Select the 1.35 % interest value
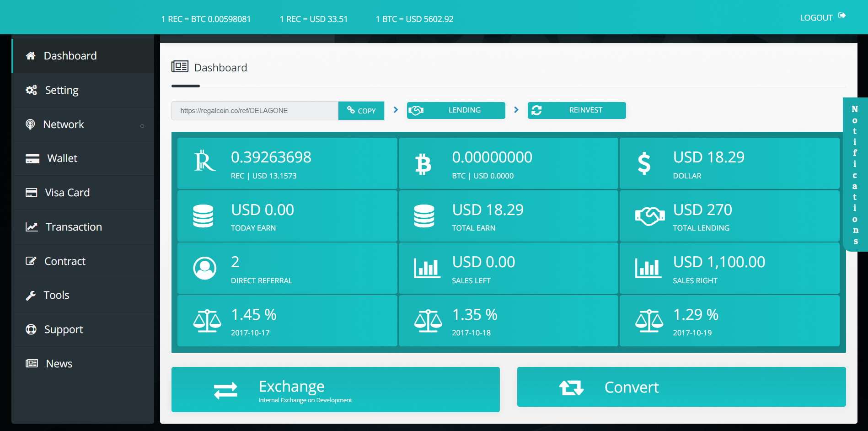The image size is (868, 431). pyautogui.click(x=475, y=315)
